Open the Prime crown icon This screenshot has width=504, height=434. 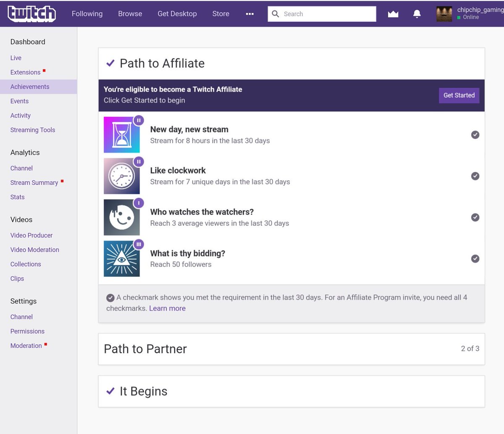(x=393, y=14)
